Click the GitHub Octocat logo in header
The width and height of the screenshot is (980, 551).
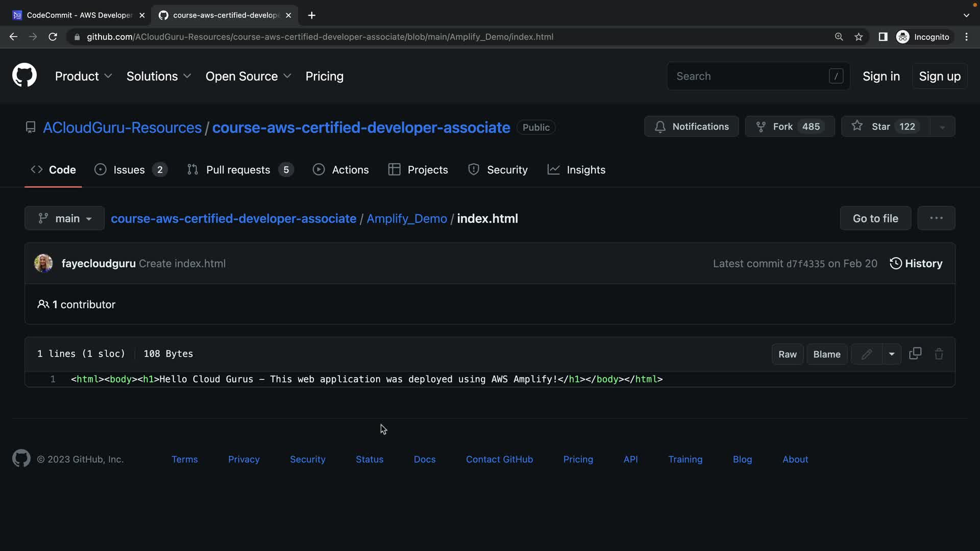[x=24, y=76]
